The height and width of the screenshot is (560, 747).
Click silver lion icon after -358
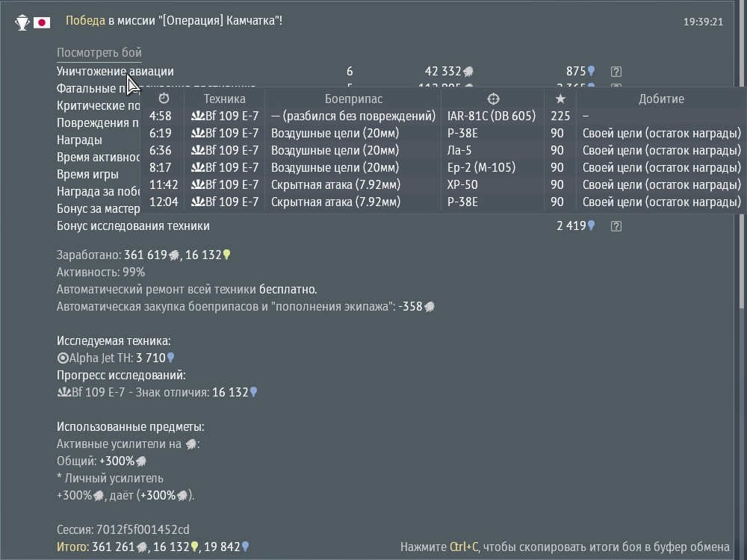[x=430, y=307]
